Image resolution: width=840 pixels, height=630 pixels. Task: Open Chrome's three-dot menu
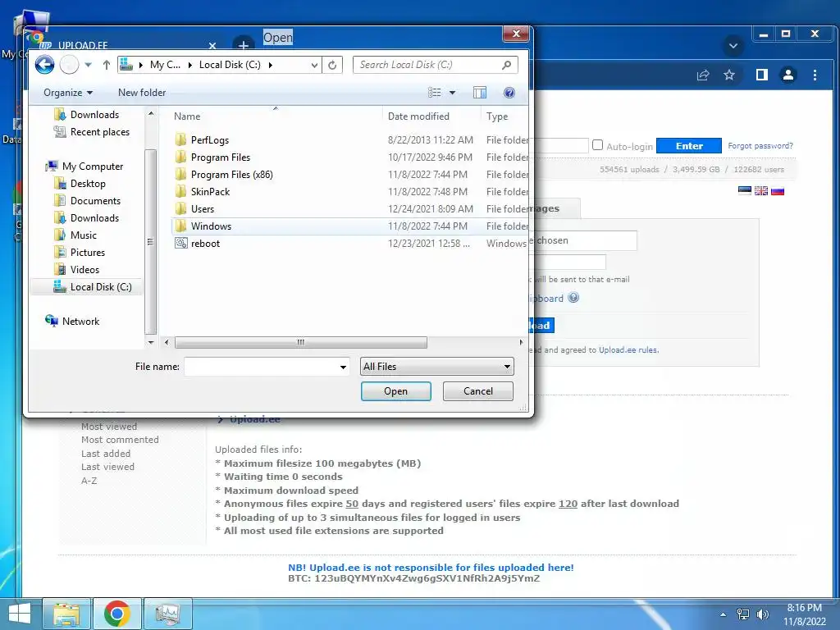(x=815, y=75)
